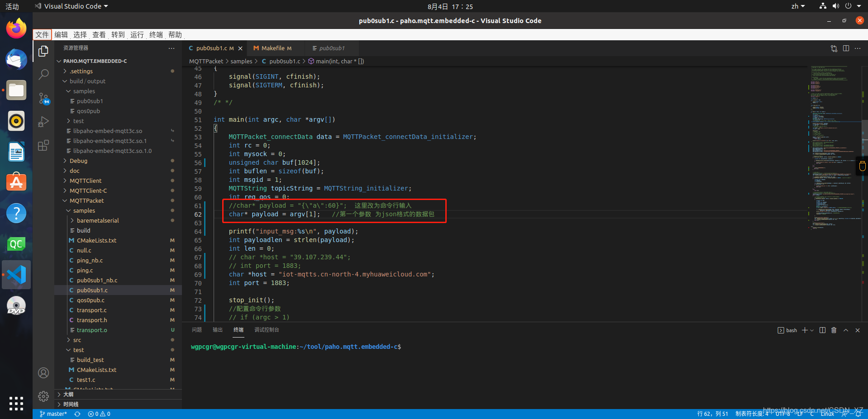Close the pub0sub1.c editor tab
This screenshot has height=419, width=868.
(x=240, y=48)
